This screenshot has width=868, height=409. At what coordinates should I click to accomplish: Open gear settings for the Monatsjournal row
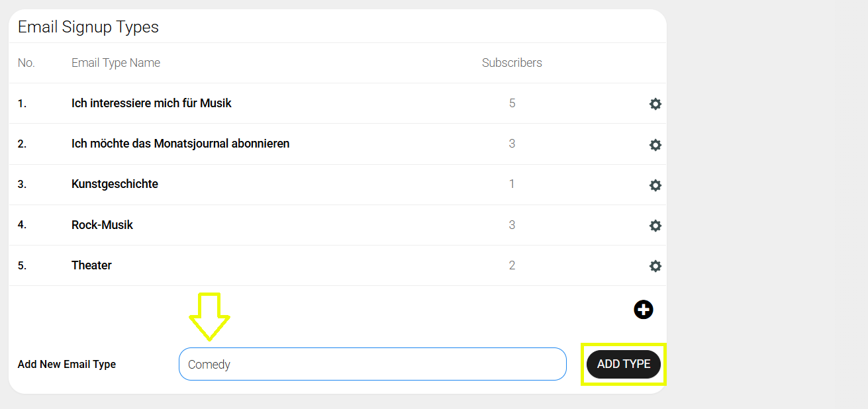click(x=655, y=145)
